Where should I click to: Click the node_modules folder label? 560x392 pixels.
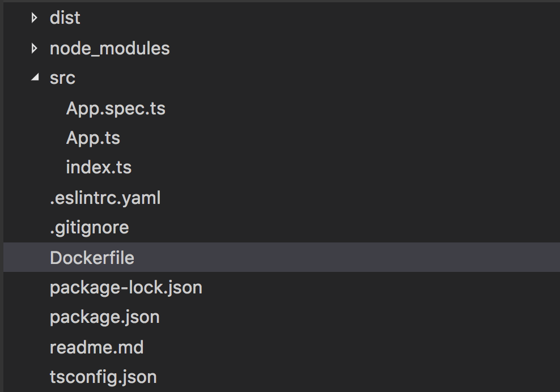pos(110,48)
